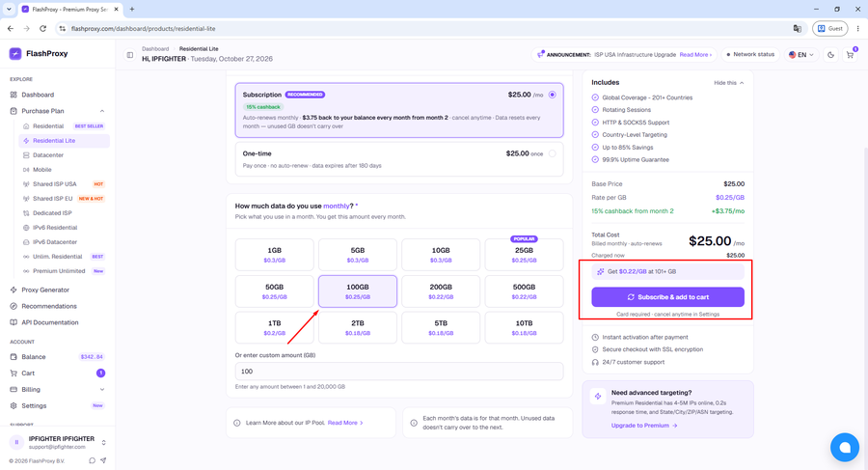Open the shopping cart icon in header
Screen dimensions: 868x470
[850, 55]
